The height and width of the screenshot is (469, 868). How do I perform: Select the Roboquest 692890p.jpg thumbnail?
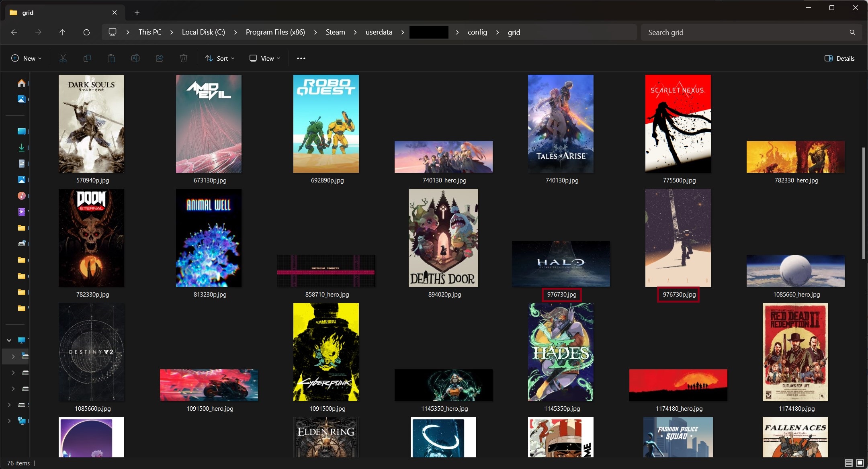click(x=326, y=124)
